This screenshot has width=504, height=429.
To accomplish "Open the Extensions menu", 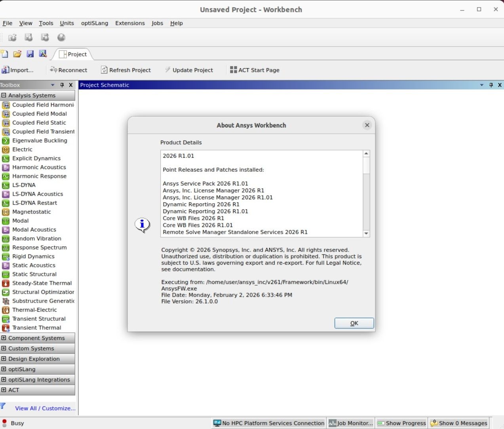I will click(x=130, y=23).
